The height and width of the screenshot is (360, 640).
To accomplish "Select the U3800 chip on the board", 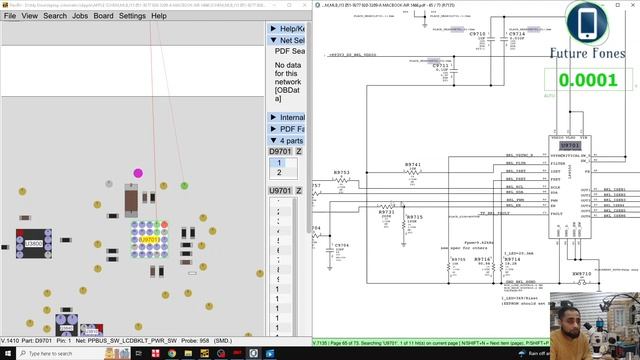I will (x=34, y=244).
